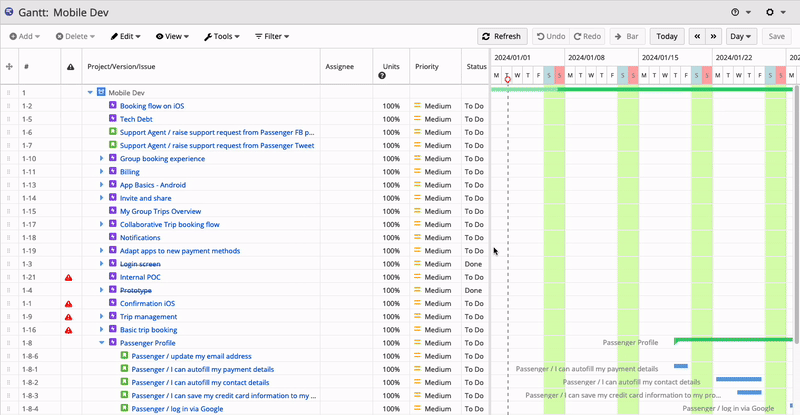Click the Passenger Profile Gantt bar
Screen dimensions: 800x415
[x=735, y=340]
